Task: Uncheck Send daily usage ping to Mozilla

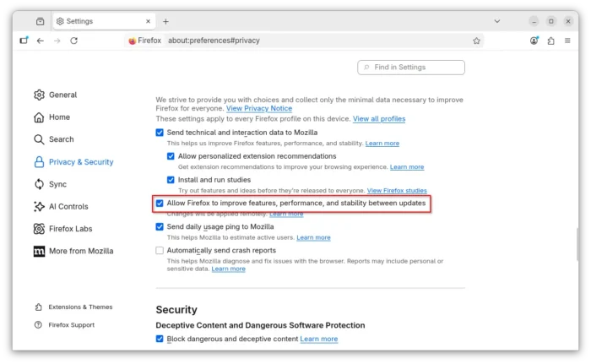Action: point(160,227)
